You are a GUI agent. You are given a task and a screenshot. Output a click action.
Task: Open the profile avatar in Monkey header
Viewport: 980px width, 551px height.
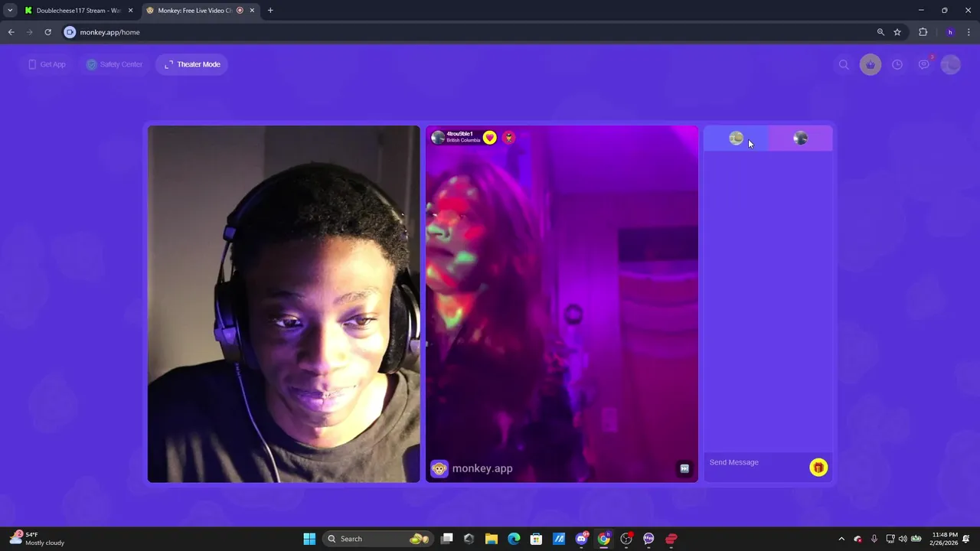950,65
